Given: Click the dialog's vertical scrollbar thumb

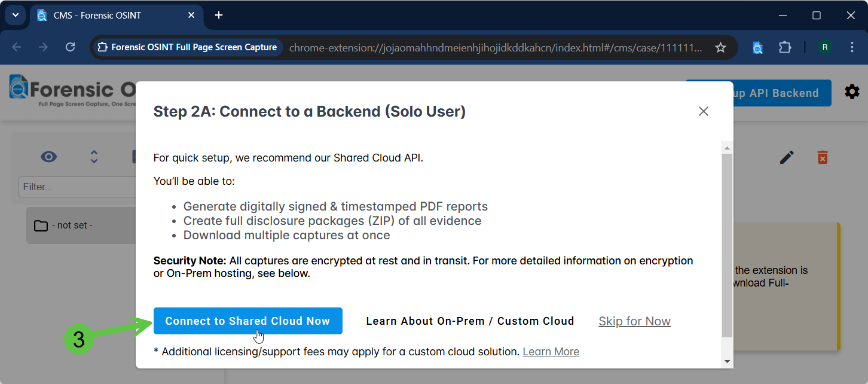Looking at the screenshot, I should tap(727, 246).
